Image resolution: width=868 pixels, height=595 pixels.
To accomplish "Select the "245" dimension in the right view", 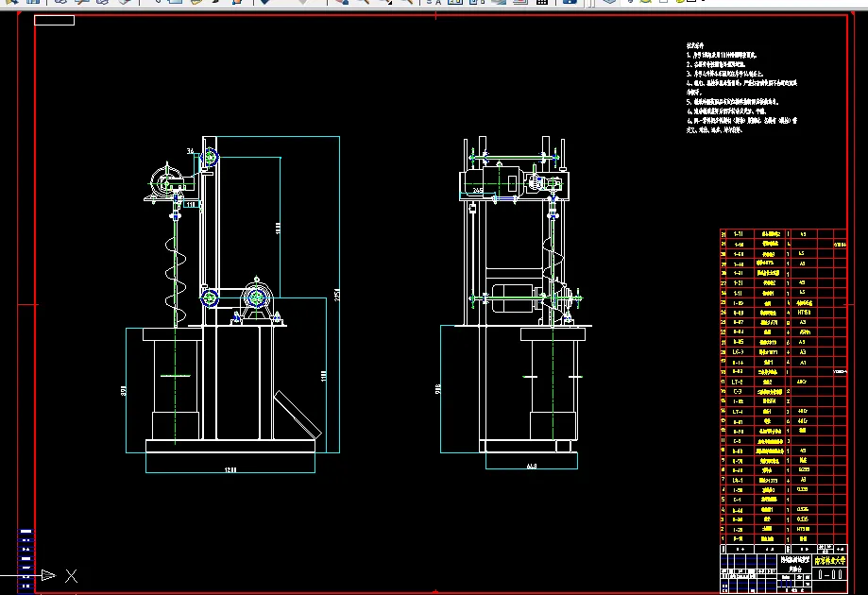I will (x=477, y=191).
